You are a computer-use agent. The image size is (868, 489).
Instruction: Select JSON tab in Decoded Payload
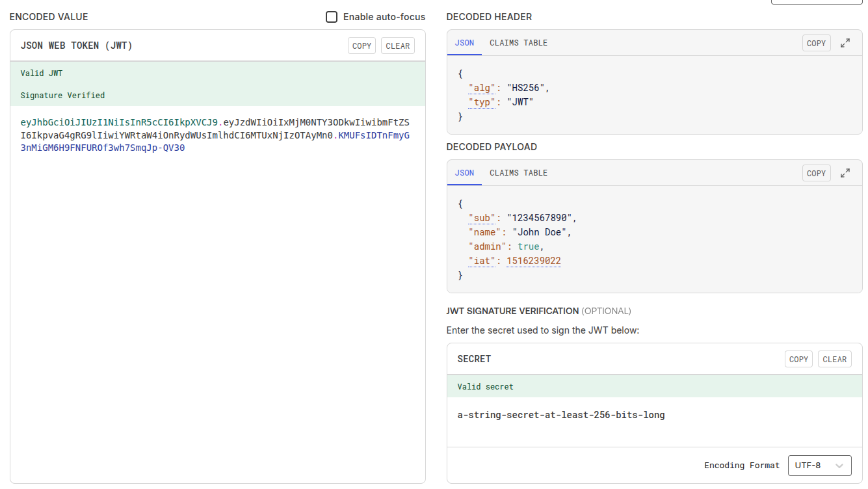[464, 173]
